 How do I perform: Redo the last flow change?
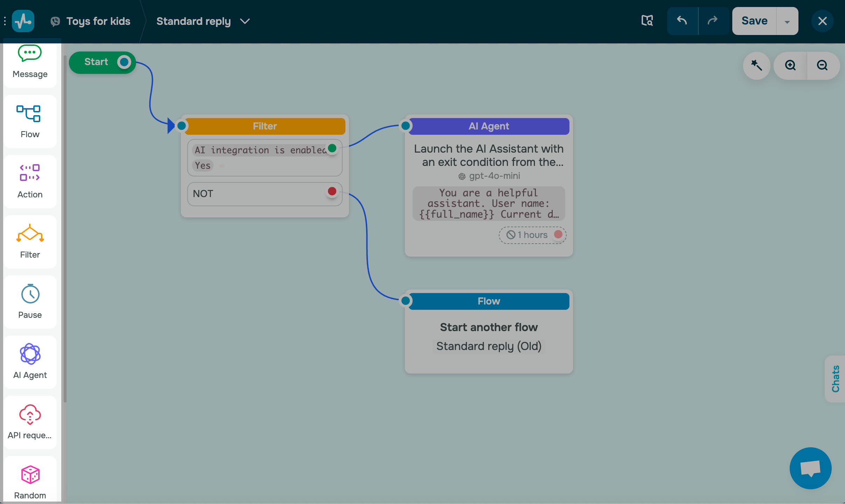[x=713, y=21]
